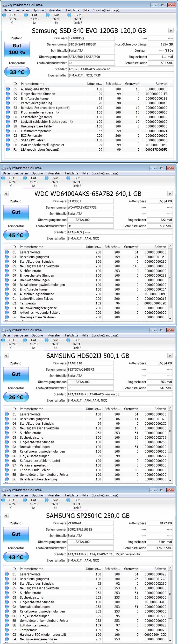Click raw value 0000E7D00DF6 in the SSD table
178x644 pixels.
pyautogui.click(x=156, y=150)
